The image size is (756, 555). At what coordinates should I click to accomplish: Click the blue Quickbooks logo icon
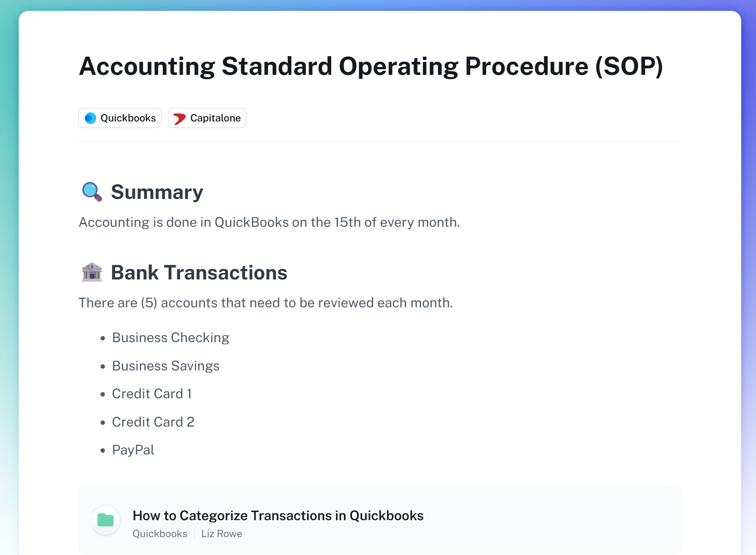tap(91, 118)
